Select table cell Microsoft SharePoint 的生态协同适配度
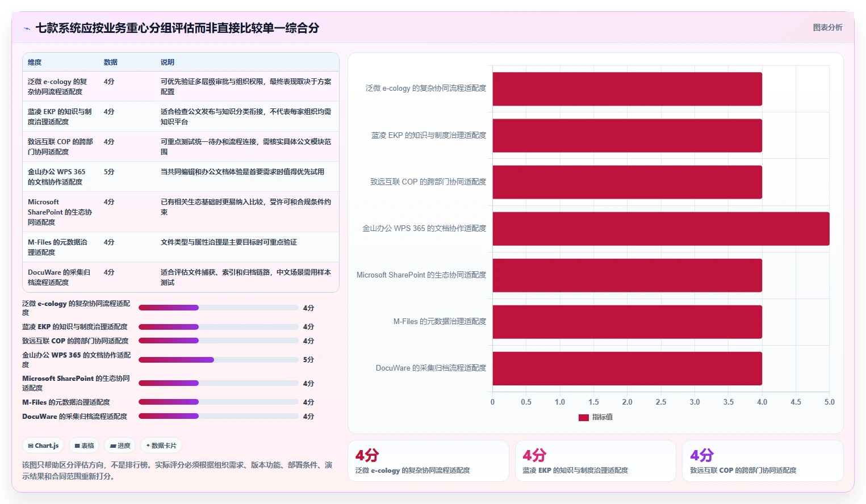The image size is (866, 504). (60, 212)
